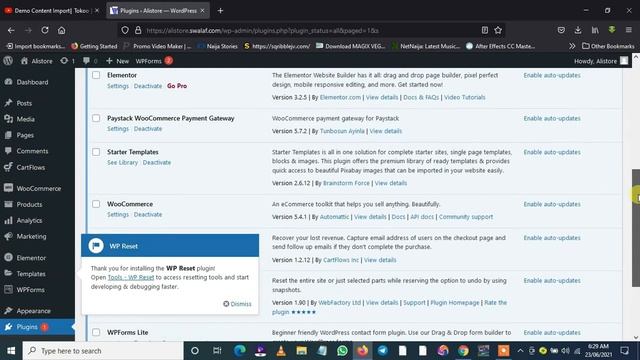
Task: Open Windows Start button
Action: tap(11, 351)
